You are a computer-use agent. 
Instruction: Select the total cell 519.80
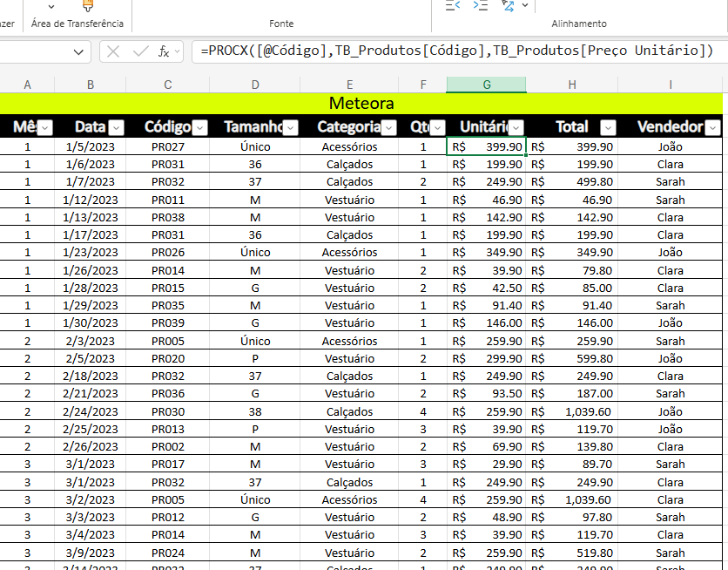click(572, 553)
